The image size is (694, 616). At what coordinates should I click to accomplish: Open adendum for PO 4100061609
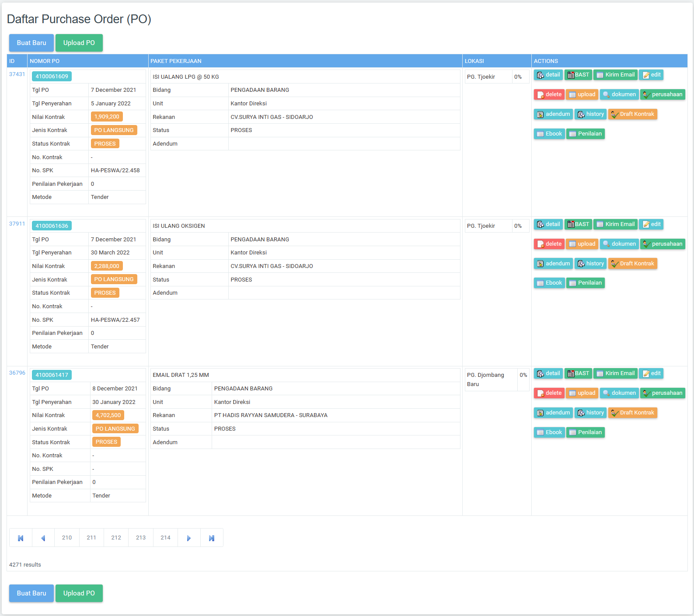(x=553, y=114)
